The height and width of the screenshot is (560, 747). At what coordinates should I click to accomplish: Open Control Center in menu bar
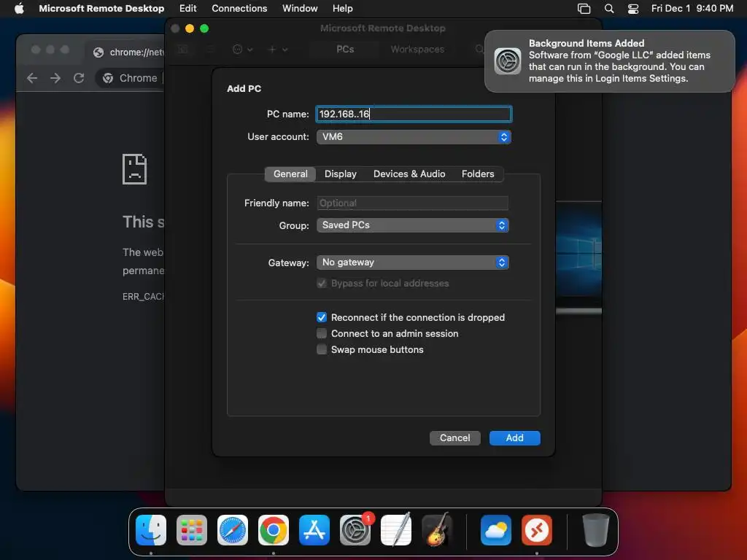[x=633, y=8]
